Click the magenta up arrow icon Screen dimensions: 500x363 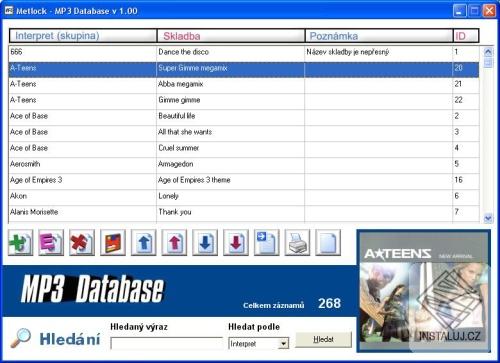174,242
